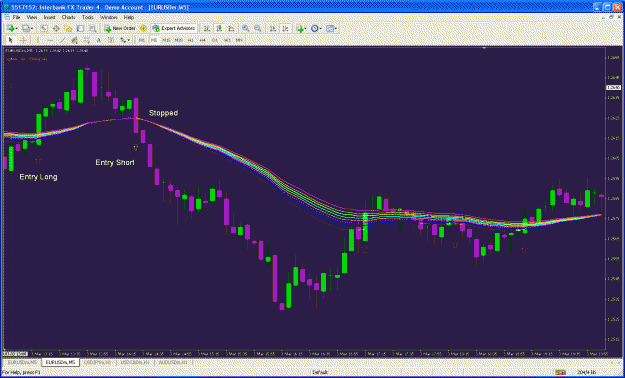Switch chart to candlesticks type
625x378 pixels.
(x=219, y=28)
